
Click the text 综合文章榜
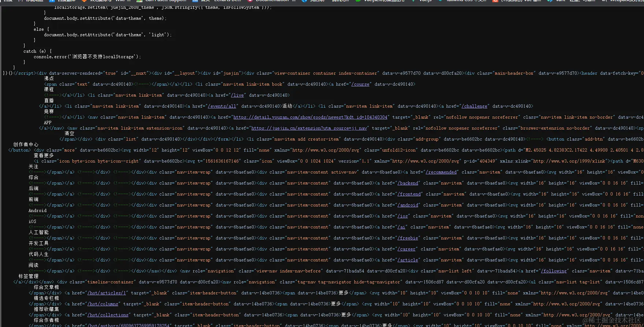(x=46, y=287)
